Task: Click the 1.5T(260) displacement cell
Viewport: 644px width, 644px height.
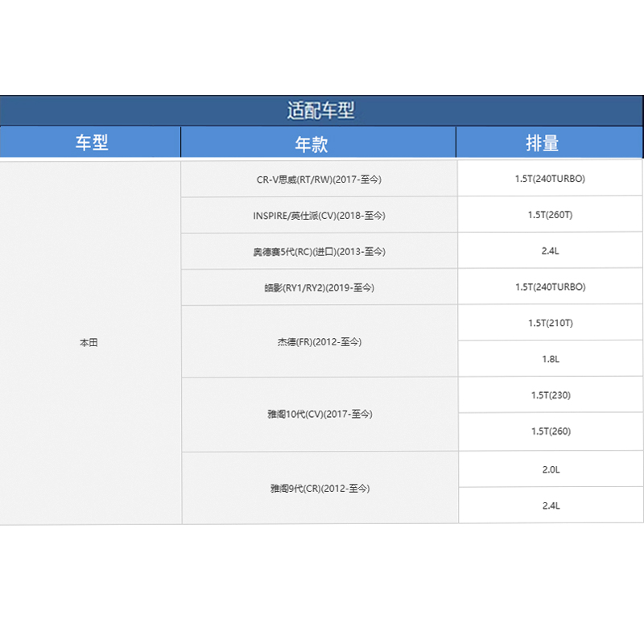Action: [x=550, y=431]
